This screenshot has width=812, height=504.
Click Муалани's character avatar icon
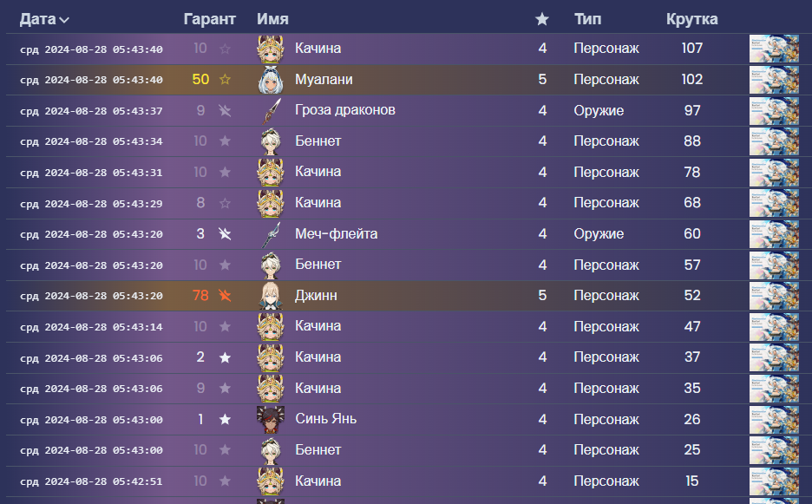point(272,80)
